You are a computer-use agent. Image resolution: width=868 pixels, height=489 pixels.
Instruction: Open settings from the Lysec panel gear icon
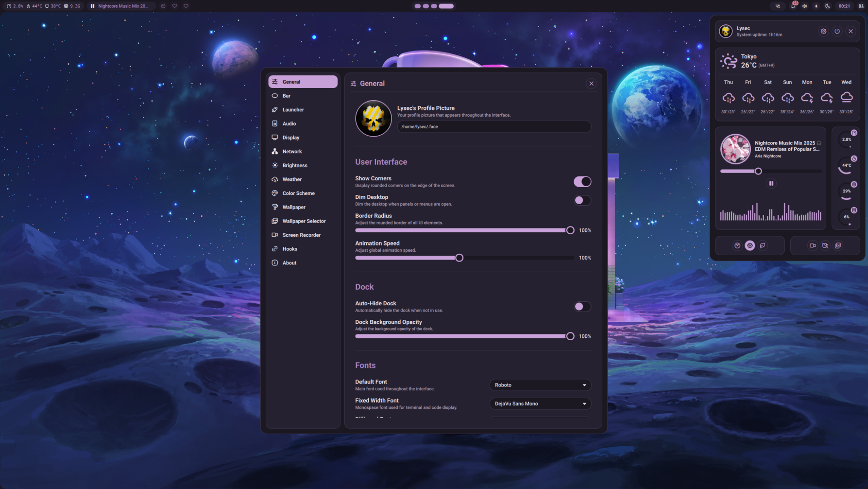823,31
